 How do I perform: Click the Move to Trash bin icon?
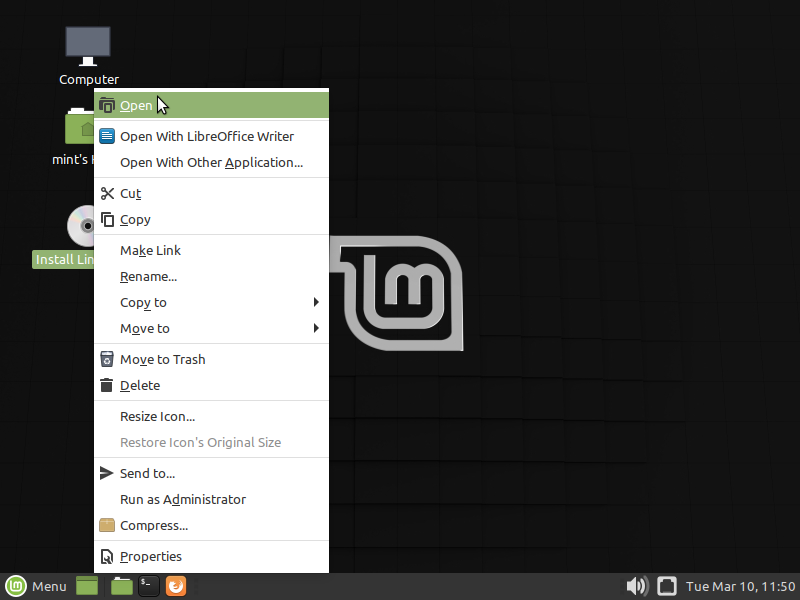point(107,359)
